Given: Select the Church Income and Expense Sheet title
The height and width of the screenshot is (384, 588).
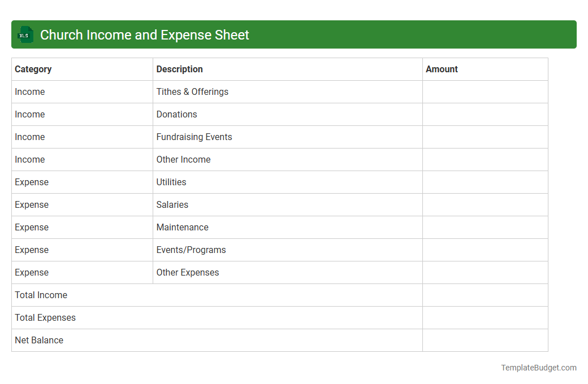Looking at the screenshot, I should 144,34.
